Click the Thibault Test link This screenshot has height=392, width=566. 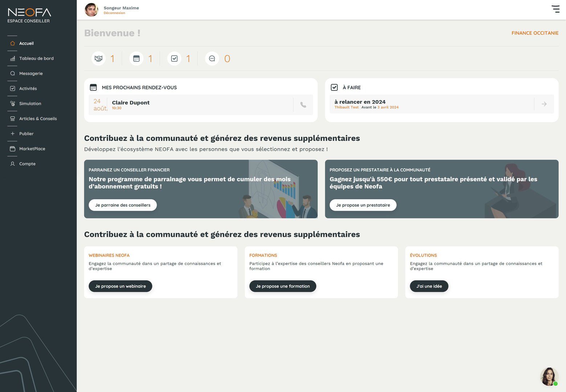[346, 107]
